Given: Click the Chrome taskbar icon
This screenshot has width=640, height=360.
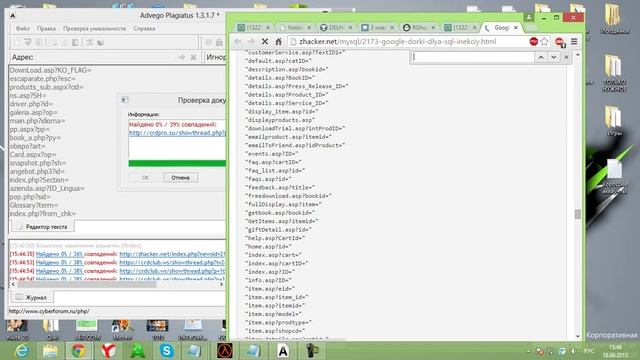Looking at the screenshot, I should [79, 351].
